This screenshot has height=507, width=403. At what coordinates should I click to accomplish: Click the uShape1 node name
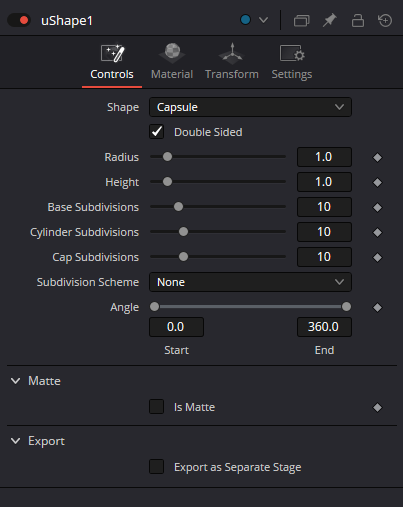tap(67, 21)
